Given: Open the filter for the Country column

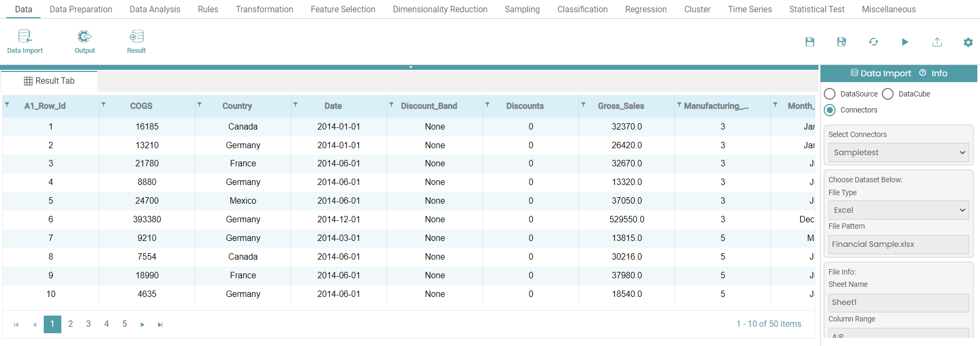Looking at the screenshot, I should [199, 105].
